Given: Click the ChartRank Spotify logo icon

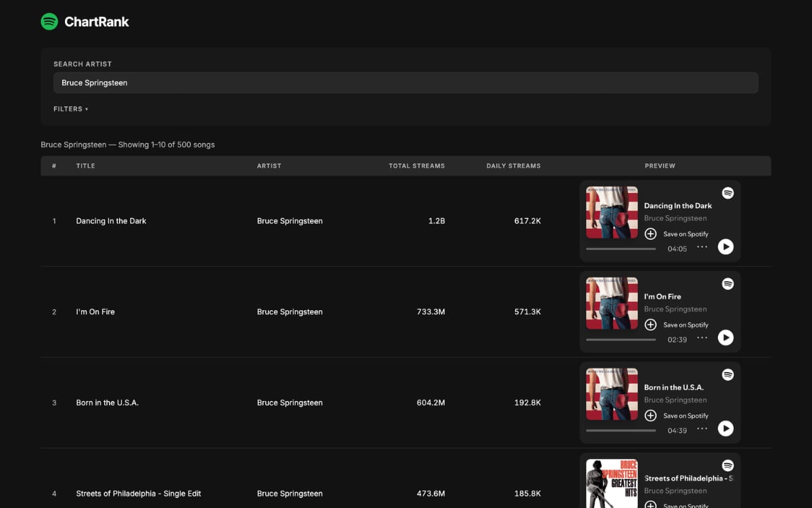Looking at the screenshot, I should tap(49, 22).
